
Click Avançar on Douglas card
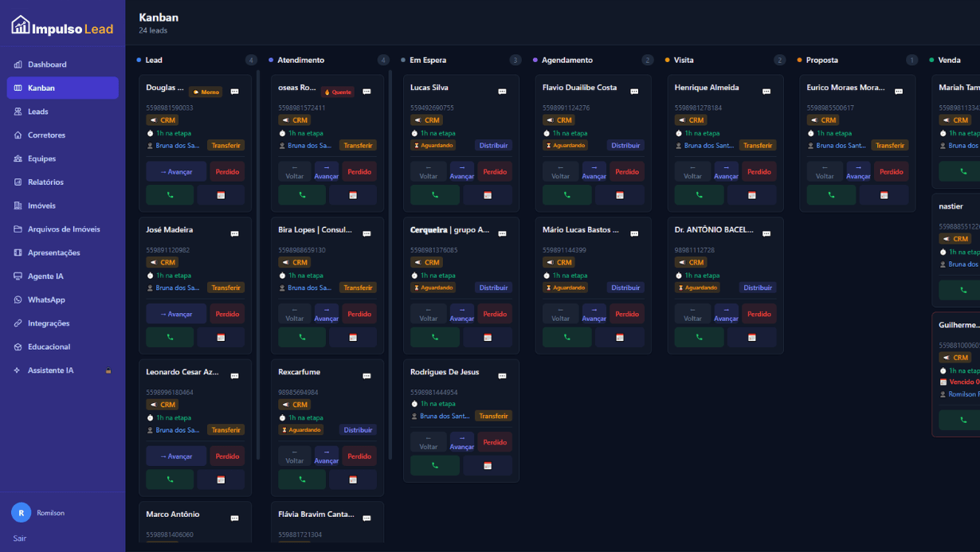176,171
